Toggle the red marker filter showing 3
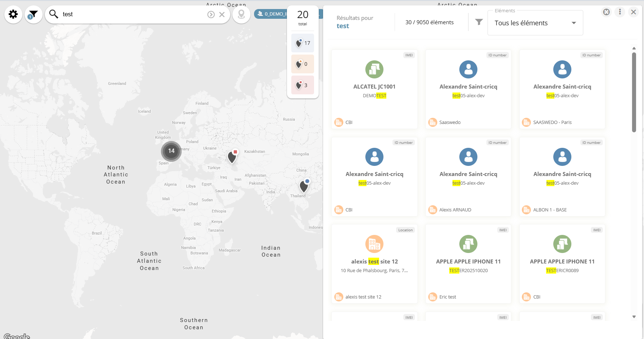The width and height of the screenshot is (644, 339). (x=302, y=85)
